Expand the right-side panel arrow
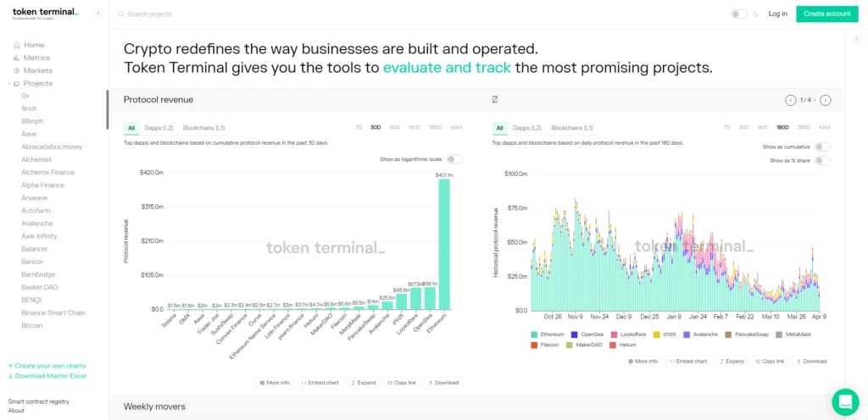868x420 pixels. point(857,40)
